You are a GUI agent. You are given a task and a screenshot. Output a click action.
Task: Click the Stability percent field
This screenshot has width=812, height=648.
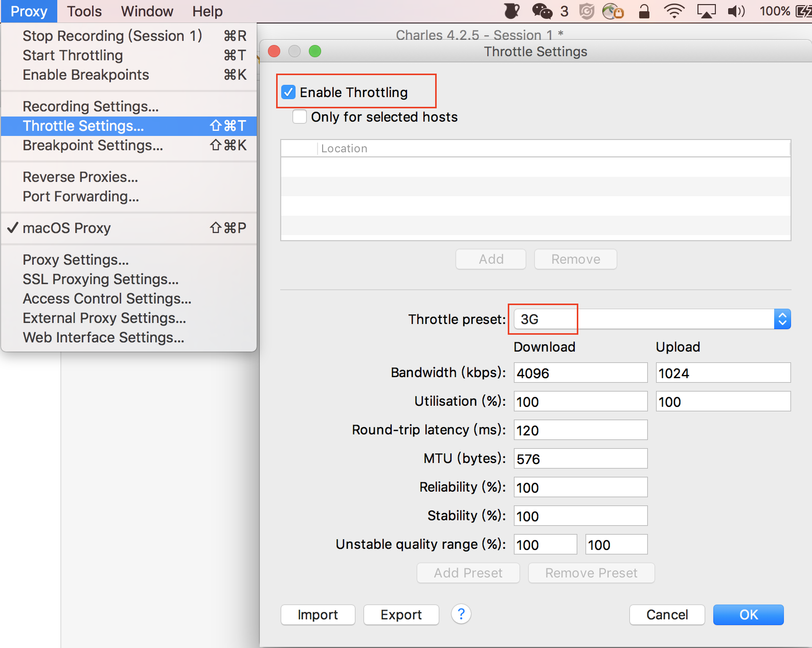[581, 516]
